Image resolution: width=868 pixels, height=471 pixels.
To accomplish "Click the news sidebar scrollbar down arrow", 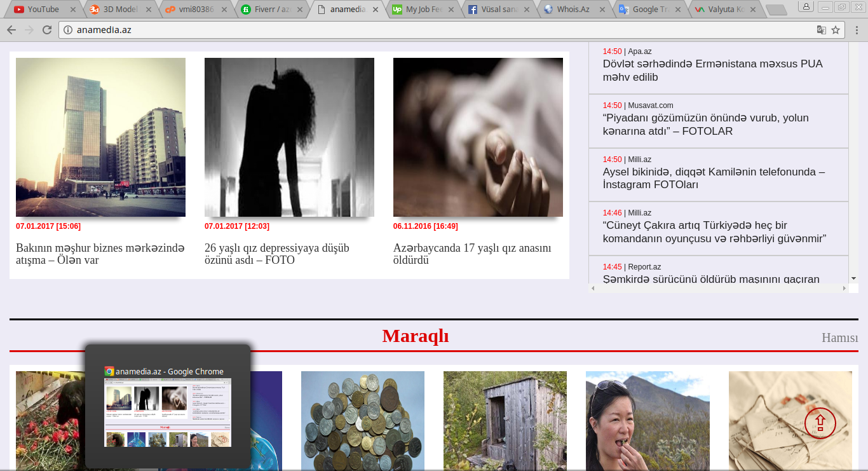I will tap(853, 278).
